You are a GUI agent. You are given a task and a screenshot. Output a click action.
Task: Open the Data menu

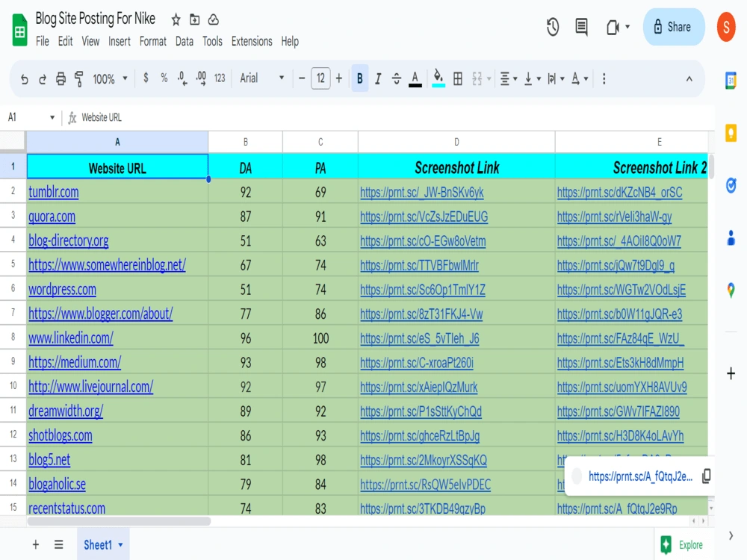pos(185,41)
